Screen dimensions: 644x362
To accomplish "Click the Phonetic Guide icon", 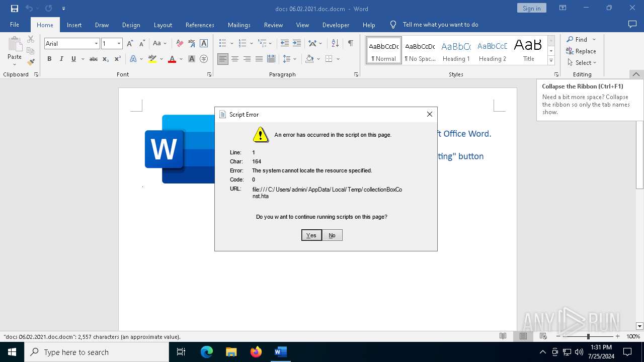I will pos(192,44).
